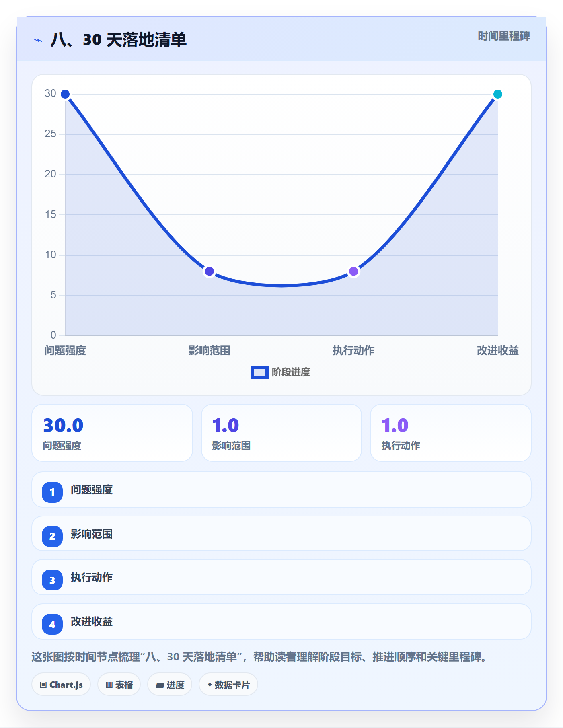Click the 阶段进度 legend color box
The image size is (563, 728).
(x=259, y=372)
